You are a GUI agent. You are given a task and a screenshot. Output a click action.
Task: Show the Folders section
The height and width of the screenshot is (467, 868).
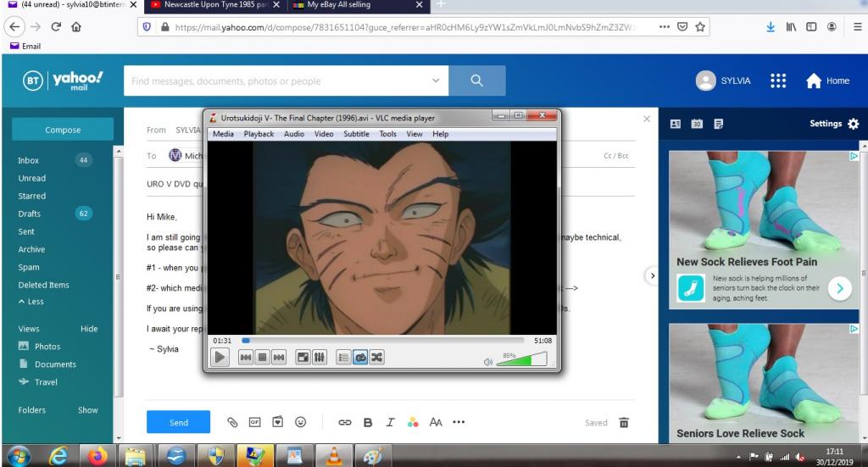pyautogui.click(x=88, y=410)
